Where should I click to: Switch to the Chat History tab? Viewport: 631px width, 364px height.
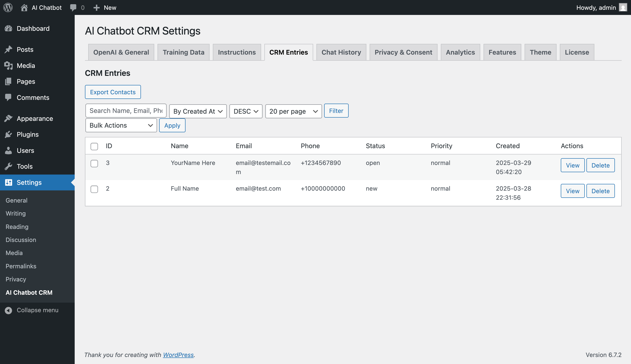coord(341,52)
